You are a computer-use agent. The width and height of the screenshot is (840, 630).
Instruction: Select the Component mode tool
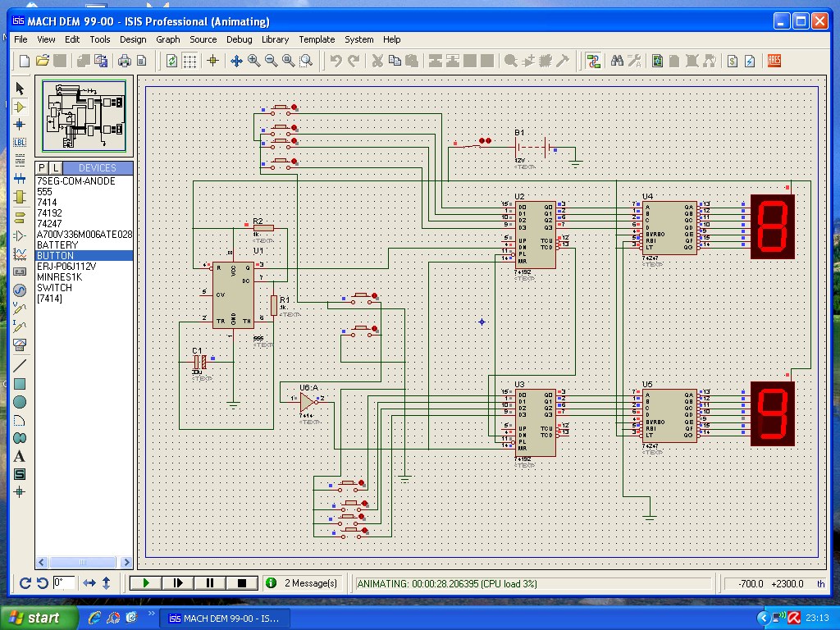[x=20, y=107]
